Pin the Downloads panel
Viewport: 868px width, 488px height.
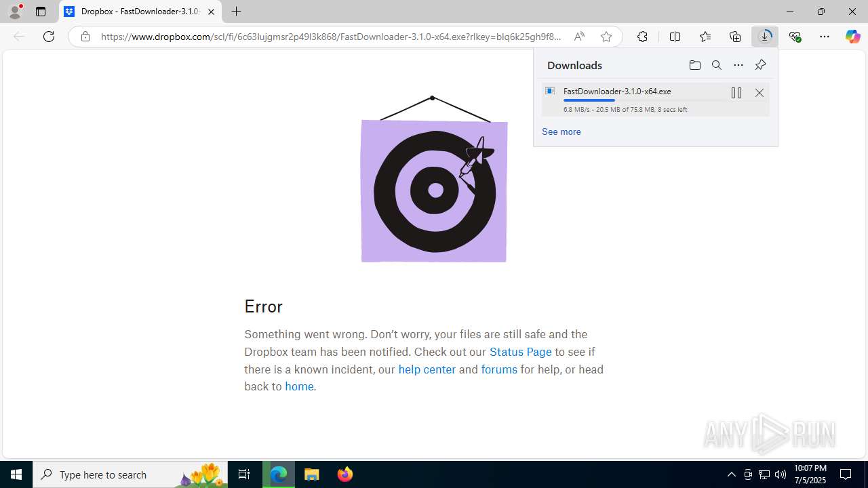tap(760, 65)
